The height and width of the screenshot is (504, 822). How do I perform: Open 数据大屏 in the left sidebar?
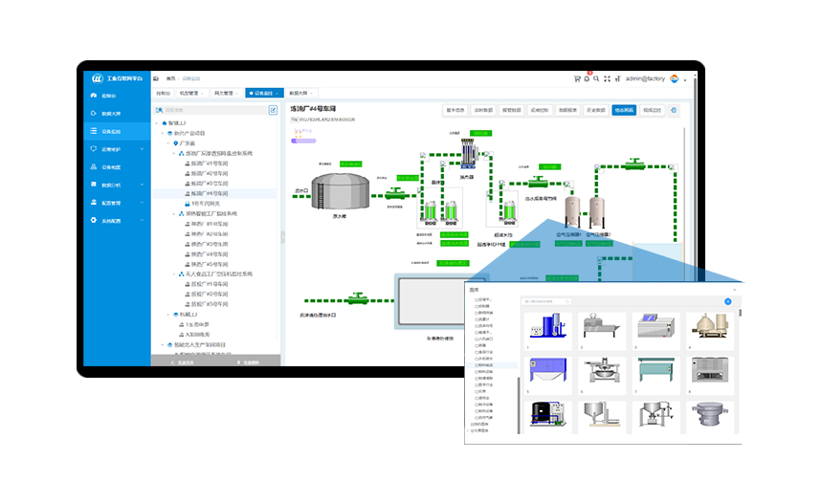111,113
